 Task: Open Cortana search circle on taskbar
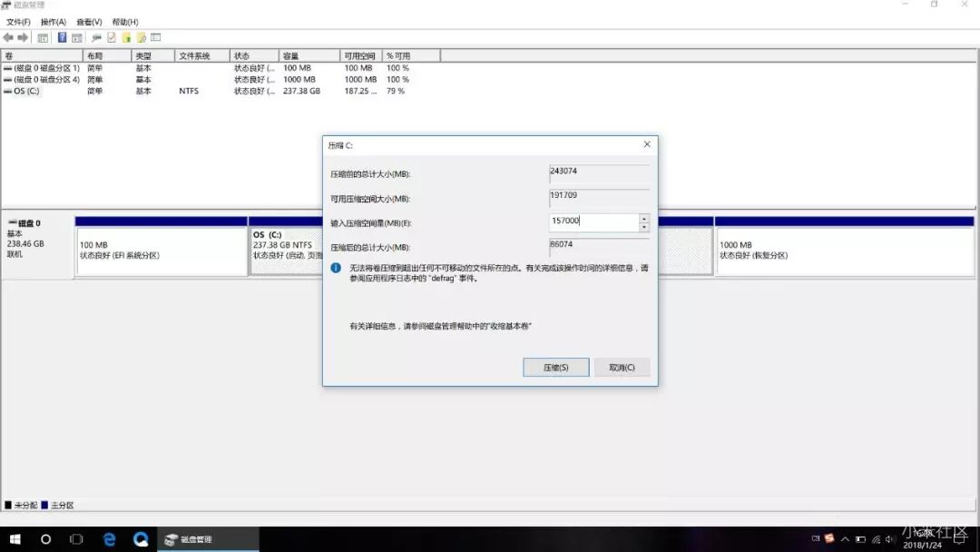click(45, 539)
